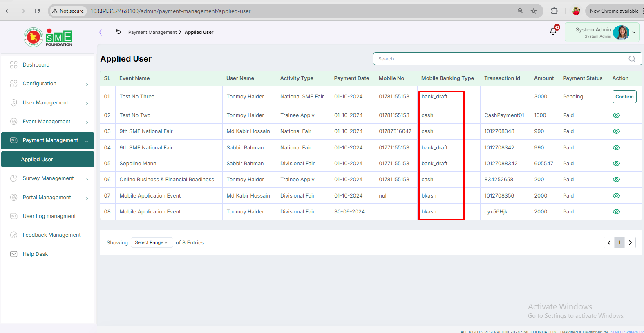
Task: Go back in browser history
Action: click(8, 11)
